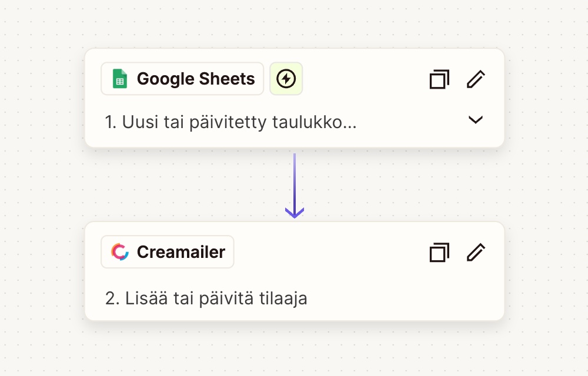This screenshot has height=376, width=588.
Task: Click the green spreadsheet icon in the first step
Action: (x=121, y=78)
